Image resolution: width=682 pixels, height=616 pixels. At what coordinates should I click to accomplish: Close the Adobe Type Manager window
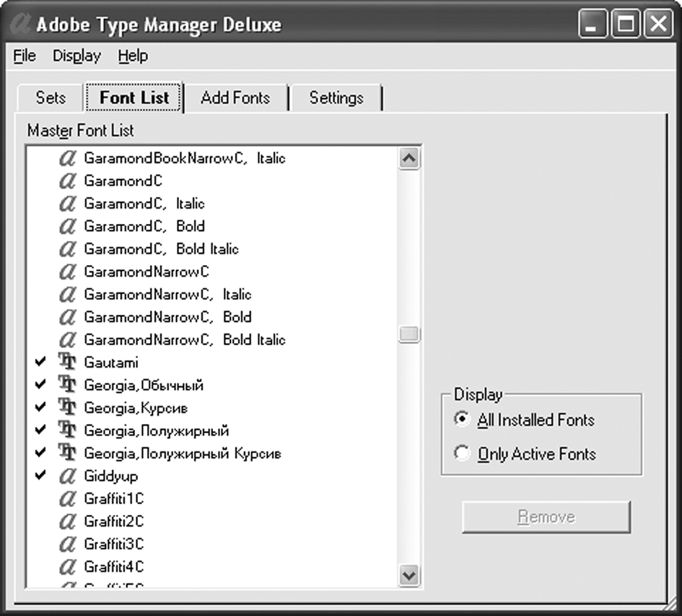click(x=658, y=24)
